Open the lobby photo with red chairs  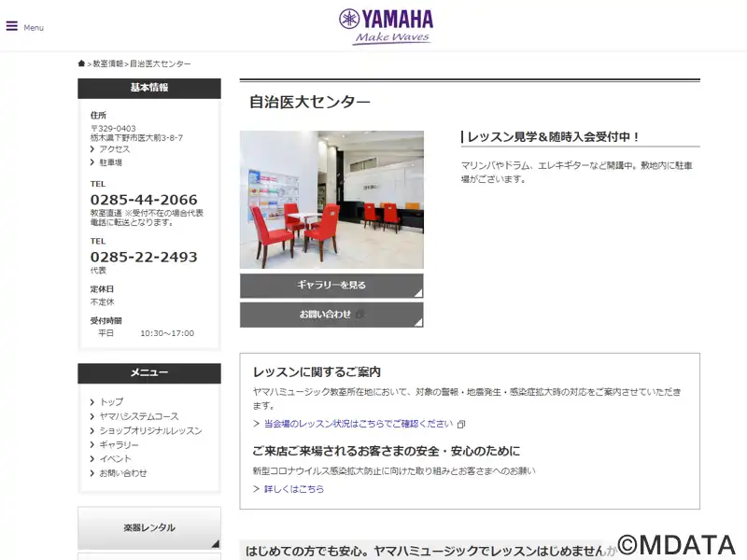tap(331, 200)
